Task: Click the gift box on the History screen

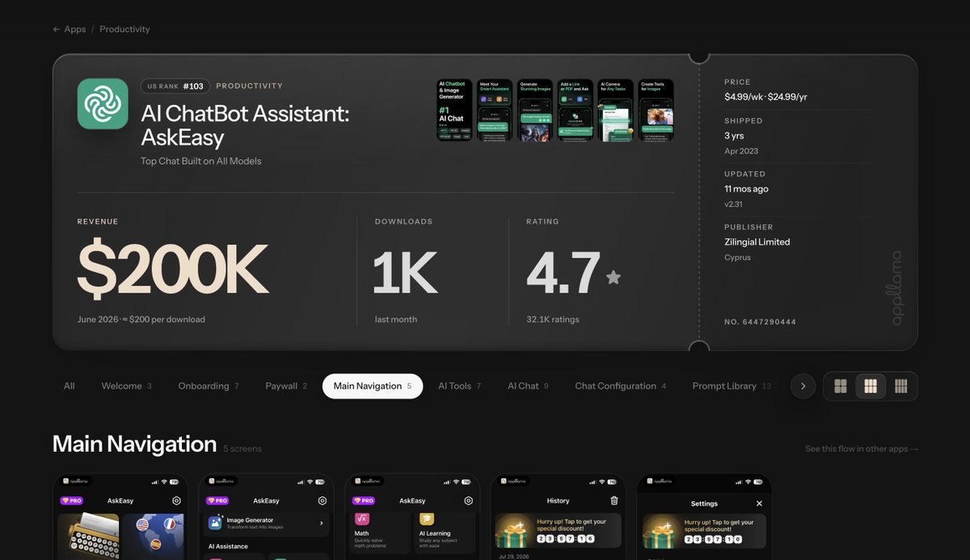Action: tap(513, 532)
